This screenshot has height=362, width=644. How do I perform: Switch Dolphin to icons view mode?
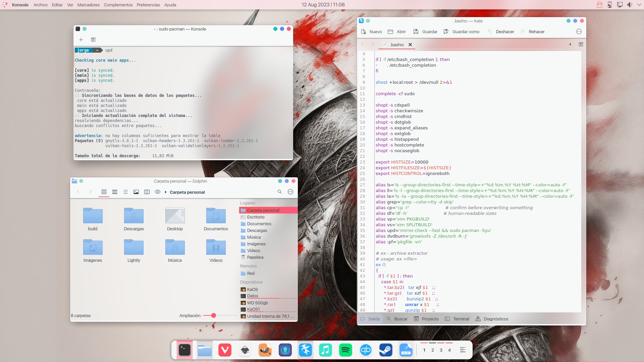click(104, 192)
